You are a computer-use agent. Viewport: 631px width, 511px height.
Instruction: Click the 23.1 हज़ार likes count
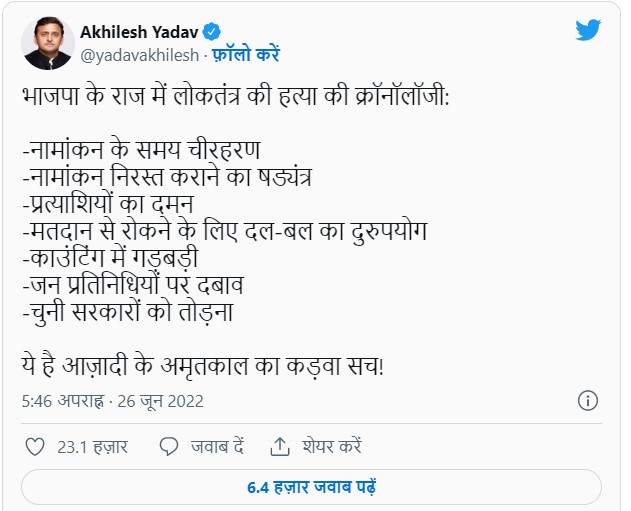click(93, 447)
